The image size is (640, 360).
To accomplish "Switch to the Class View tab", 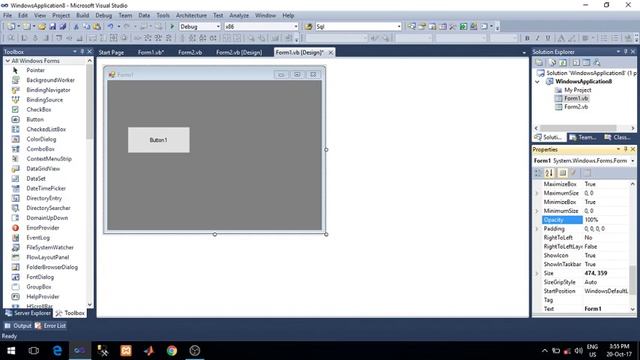I will [618, 138].
